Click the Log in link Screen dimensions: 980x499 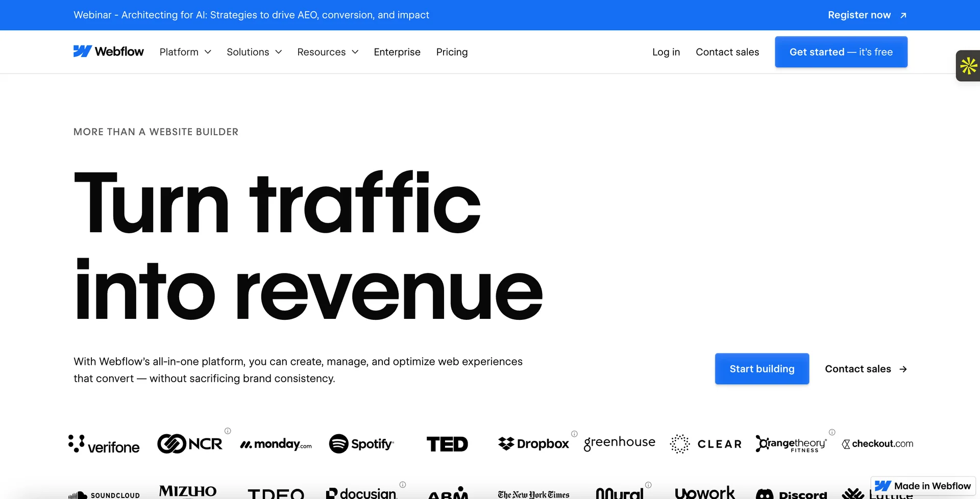[x=666, y=52]
